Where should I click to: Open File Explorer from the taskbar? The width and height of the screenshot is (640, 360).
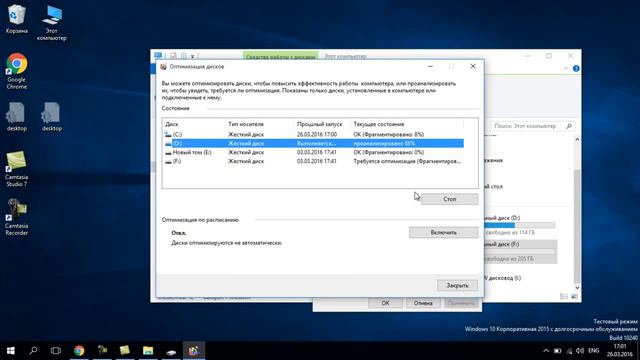tap(148, 351)
